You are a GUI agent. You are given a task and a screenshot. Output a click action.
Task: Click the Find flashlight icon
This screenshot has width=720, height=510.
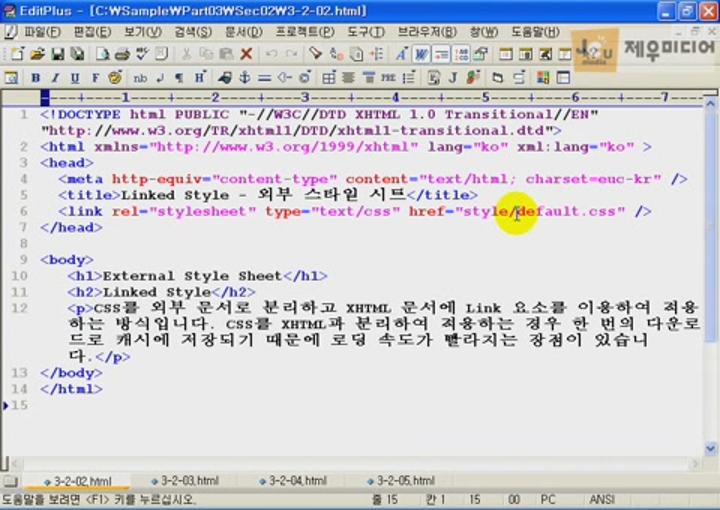coord(316,54)
